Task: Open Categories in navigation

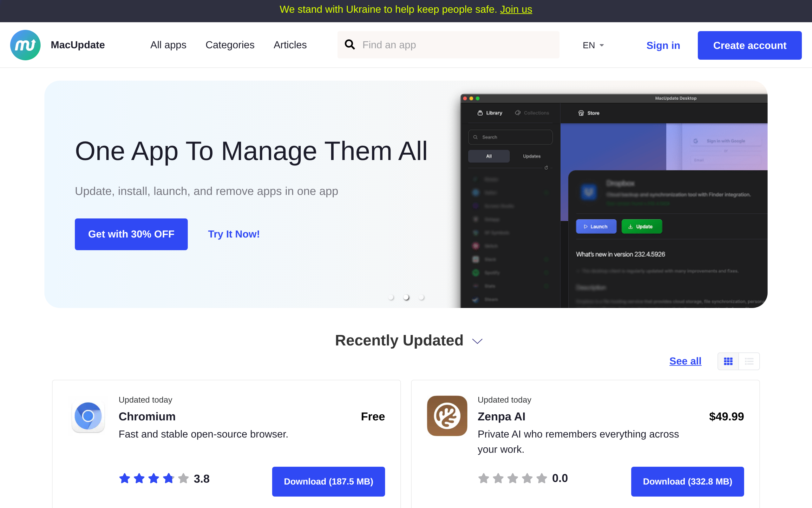Action: click(x=230, y=45)
